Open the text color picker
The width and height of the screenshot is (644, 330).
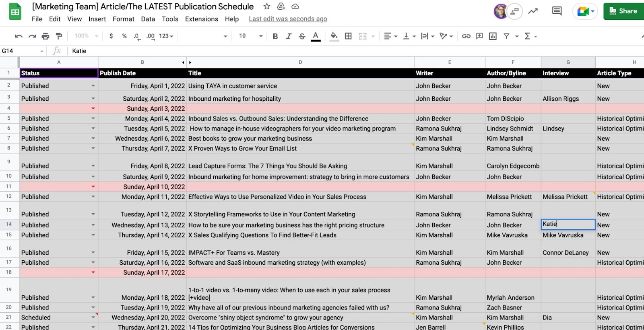[316, 36]
